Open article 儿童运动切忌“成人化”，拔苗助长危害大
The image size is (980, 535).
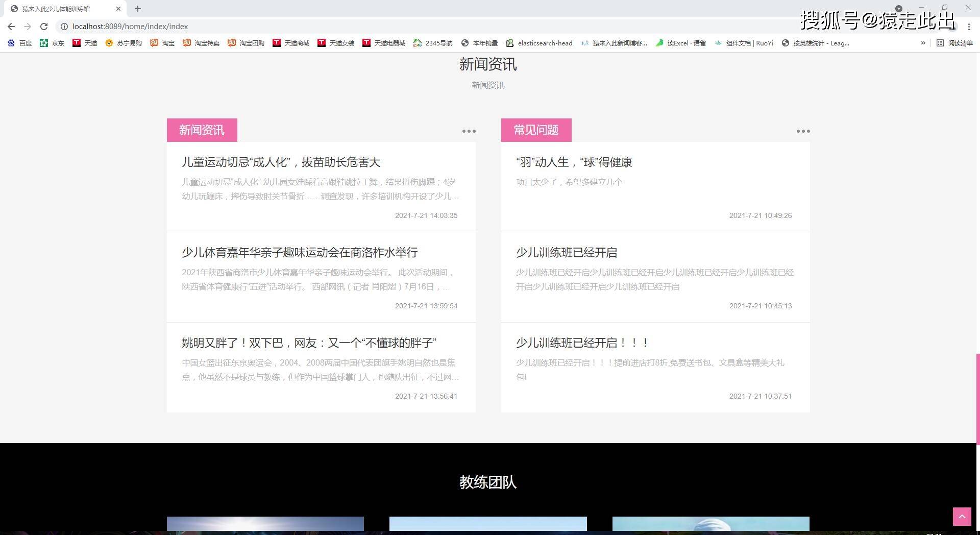pyautogui.click(x=281, y=162)
